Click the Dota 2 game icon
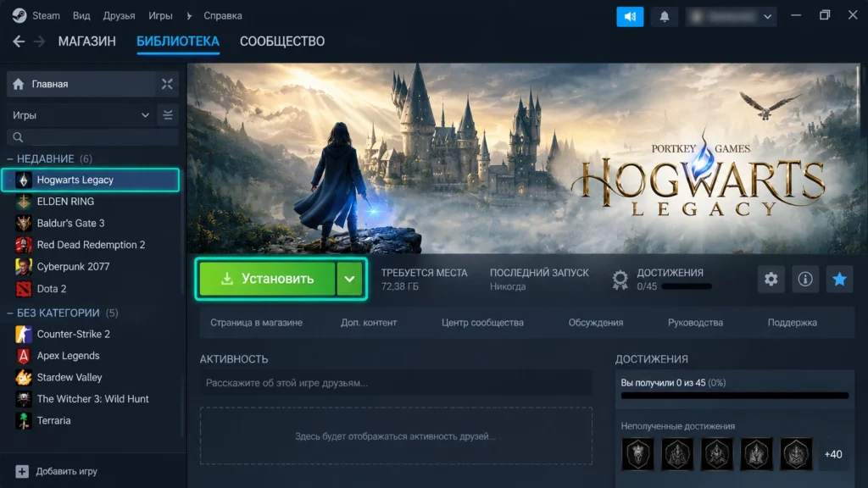The width and height of the screenshot is (868, 488). pos(23,288)
